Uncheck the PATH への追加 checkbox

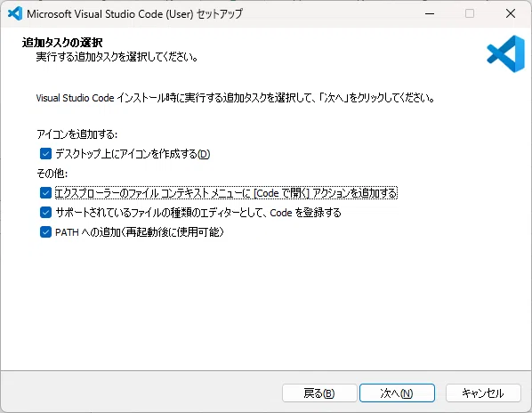click(45, 232)
